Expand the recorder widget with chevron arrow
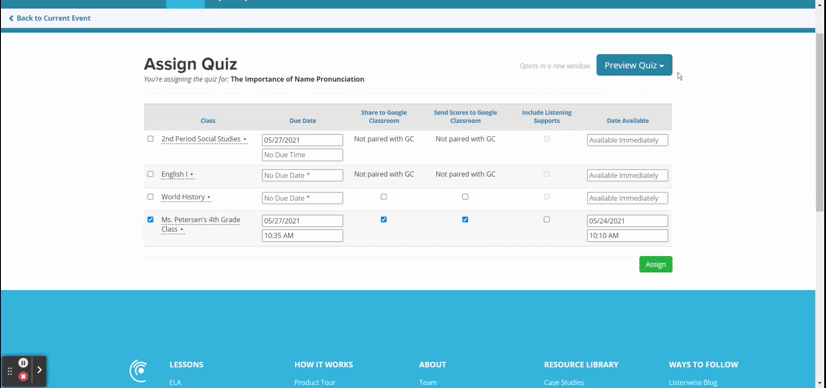 click(40, 370)
